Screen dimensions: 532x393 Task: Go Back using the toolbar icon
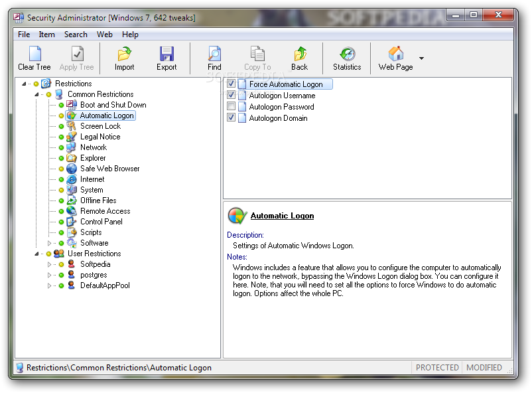coord(300,54)
